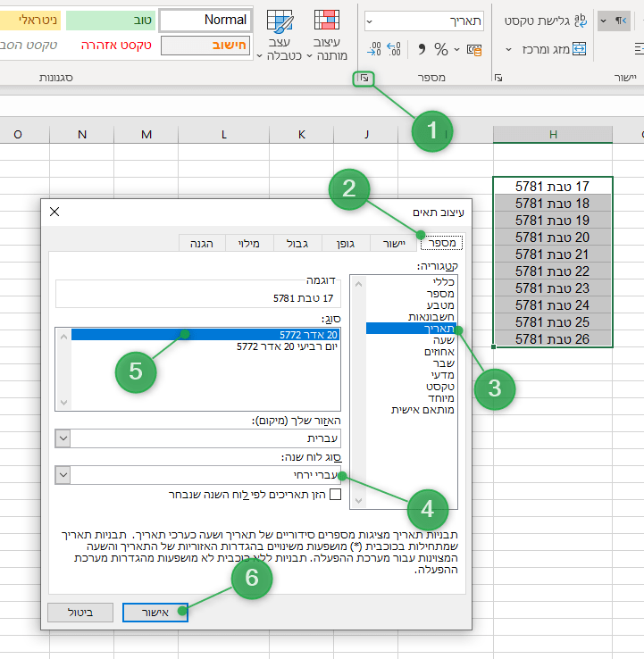
Task: Select cell with 22 טבת 5781
Action: (553, 271)
